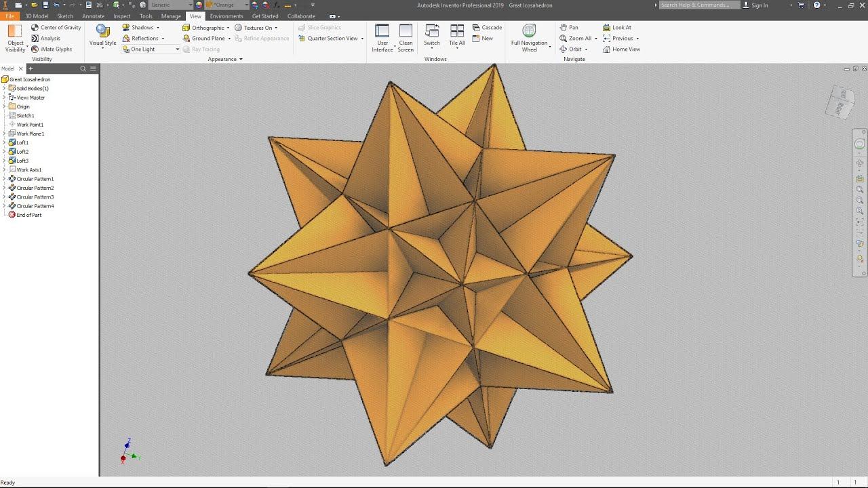Screen dimensions: 868x488
Task: Click the Zoom All tool
Action: (576, 39)
